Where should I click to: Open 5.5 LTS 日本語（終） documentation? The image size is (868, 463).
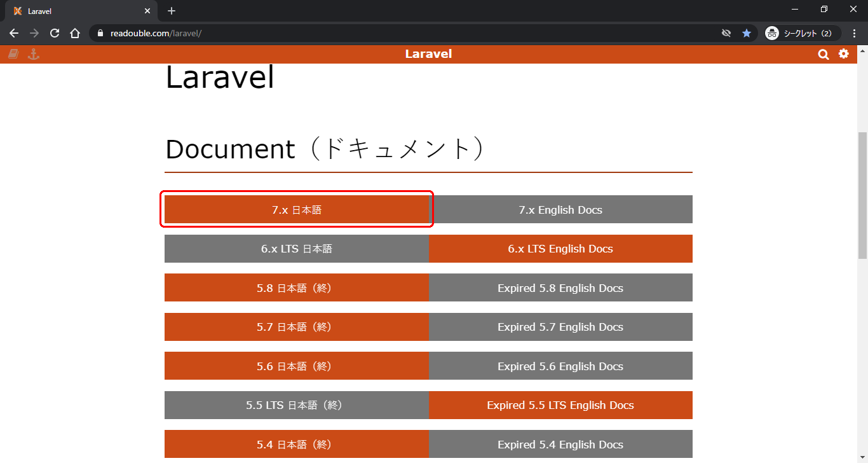click(297, 405)
